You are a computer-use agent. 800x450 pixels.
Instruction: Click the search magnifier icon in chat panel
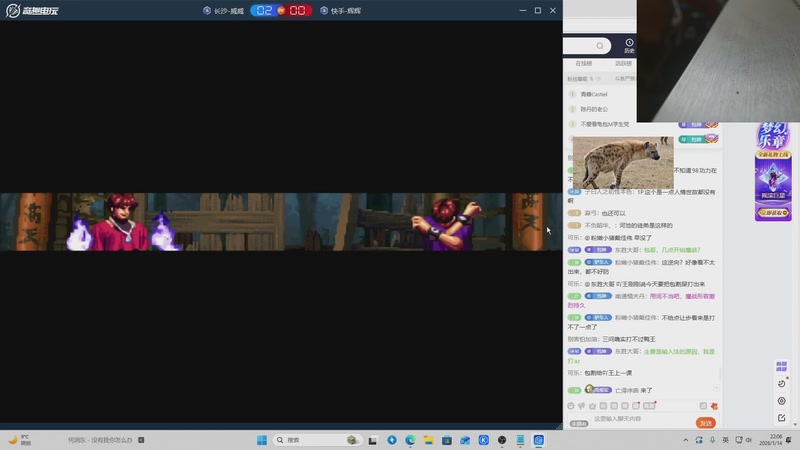point(600,46)
